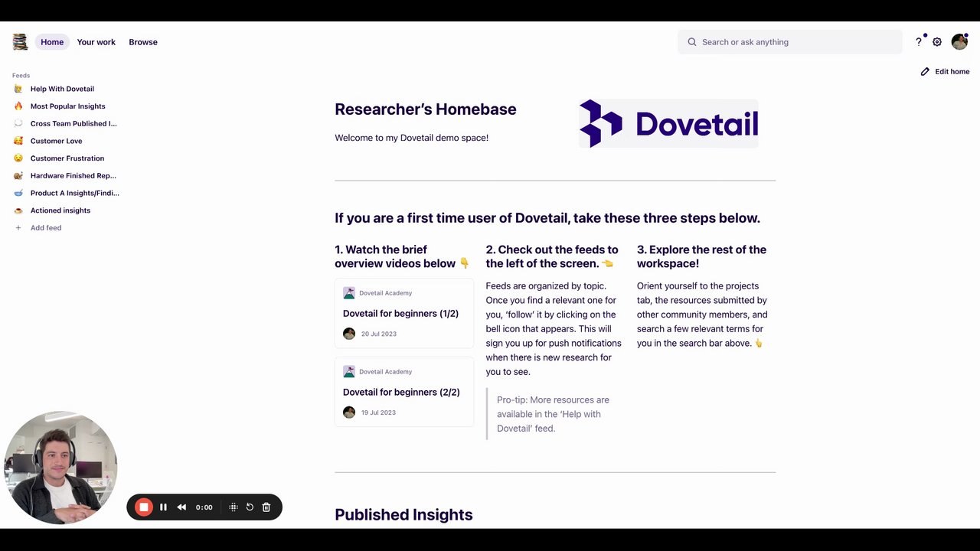The width and height of the screenshot is (980, 551).
Task: Click the Add feed button
Action: tap(46, 228)
